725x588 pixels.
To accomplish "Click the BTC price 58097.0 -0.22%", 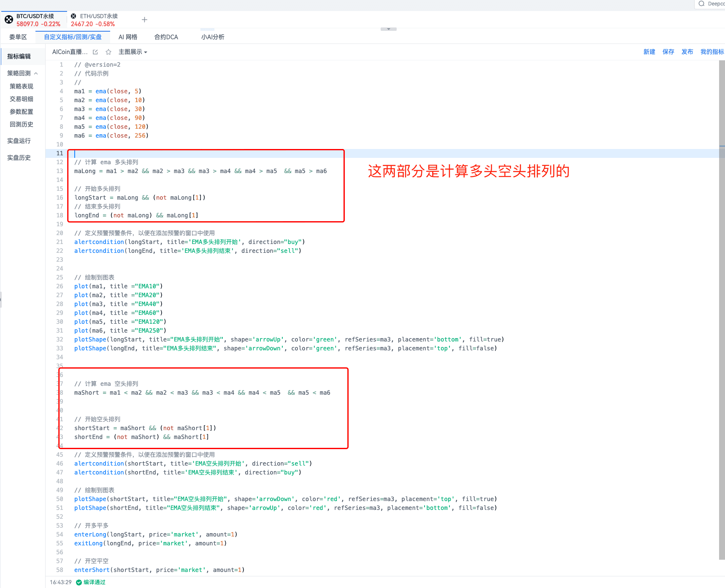I will [x=38, y=24].
